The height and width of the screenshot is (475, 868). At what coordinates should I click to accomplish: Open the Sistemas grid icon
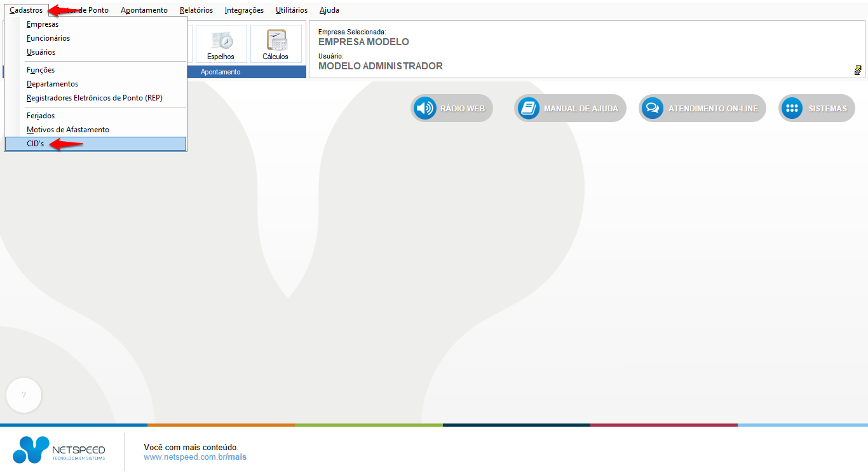[x=792, y=109]
